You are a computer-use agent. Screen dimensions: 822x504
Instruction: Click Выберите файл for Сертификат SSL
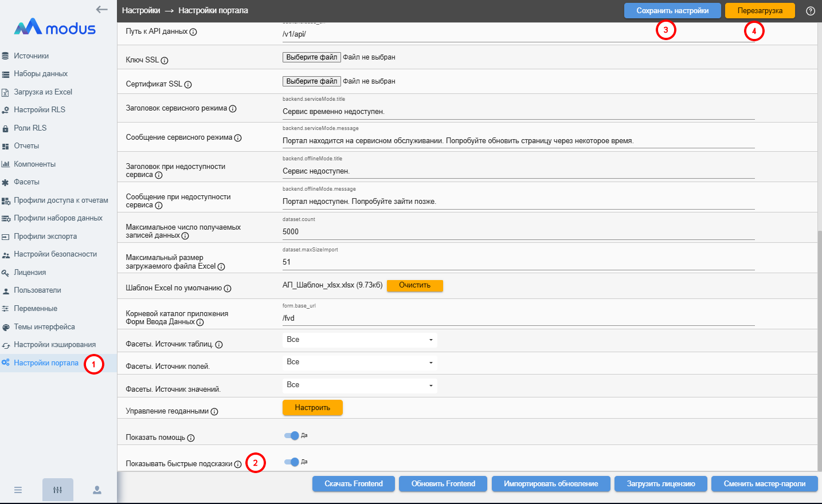point(311,81)
